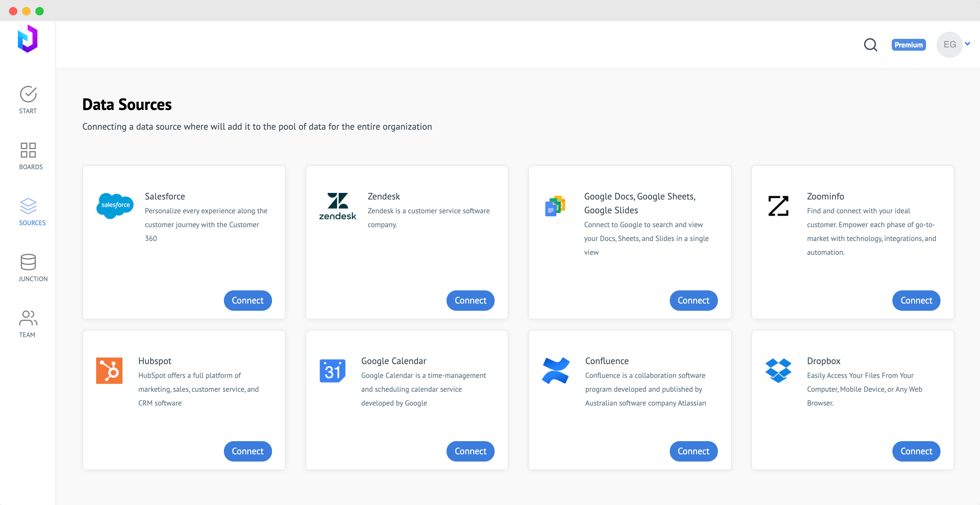Click the search magnifier icon
The height and width of the screenshot is (505, 980).
click(x=870, y=45)
